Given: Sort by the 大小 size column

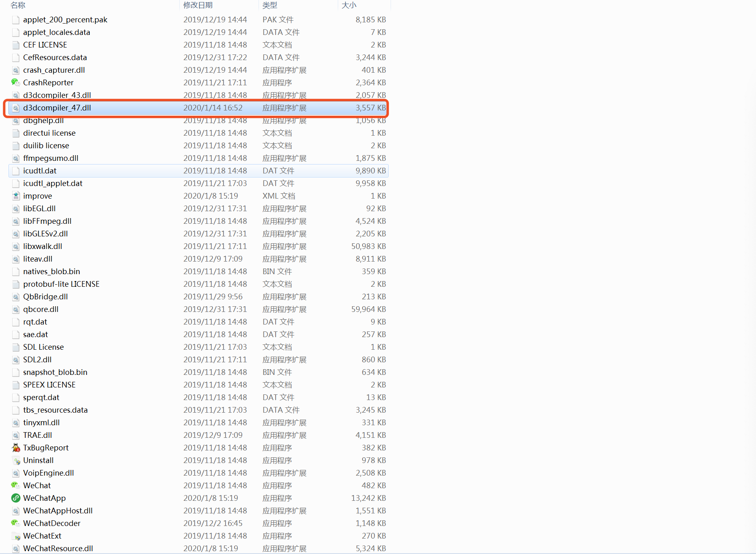Looking at the screenshot, I should tap(349, 5).
